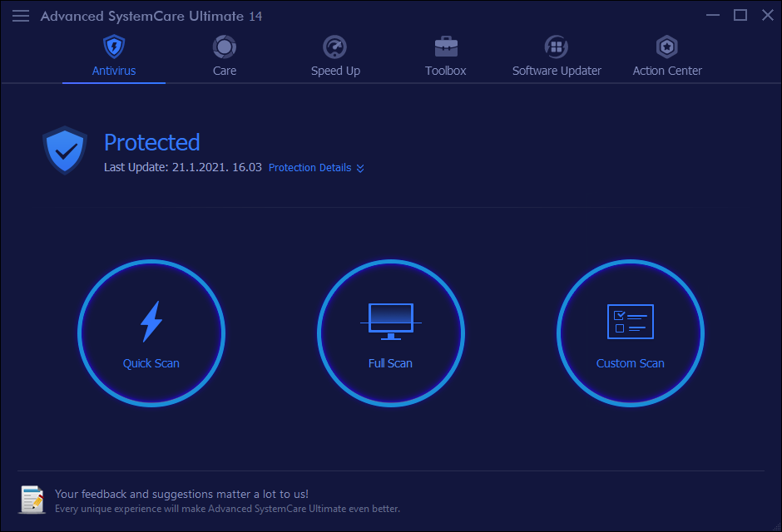Click the Antivirus shield icon
Image resolution: width=782 pixels, height=532 pixels.
(114, 47)
